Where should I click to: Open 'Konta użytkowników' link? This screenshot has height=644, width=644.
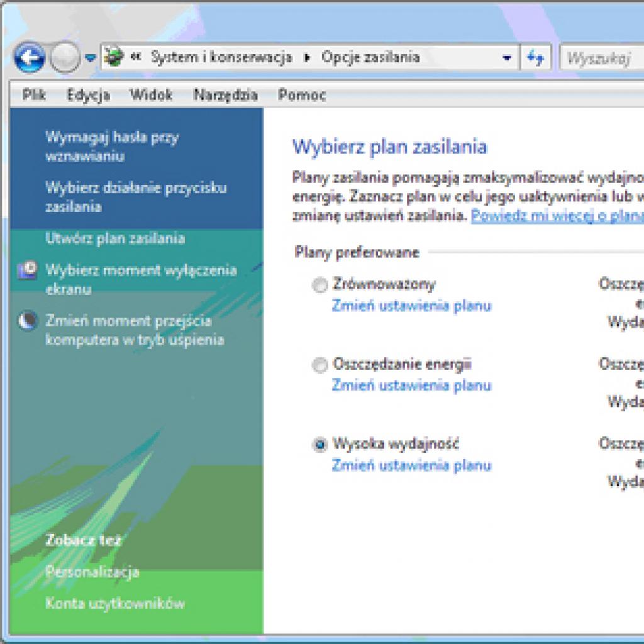coord(115,603)
